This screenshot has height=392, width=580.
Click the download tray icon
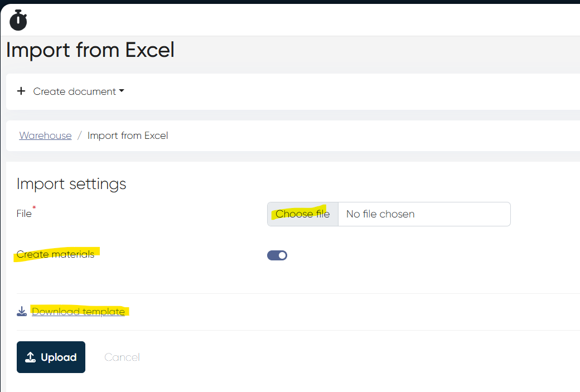(22, 311)
